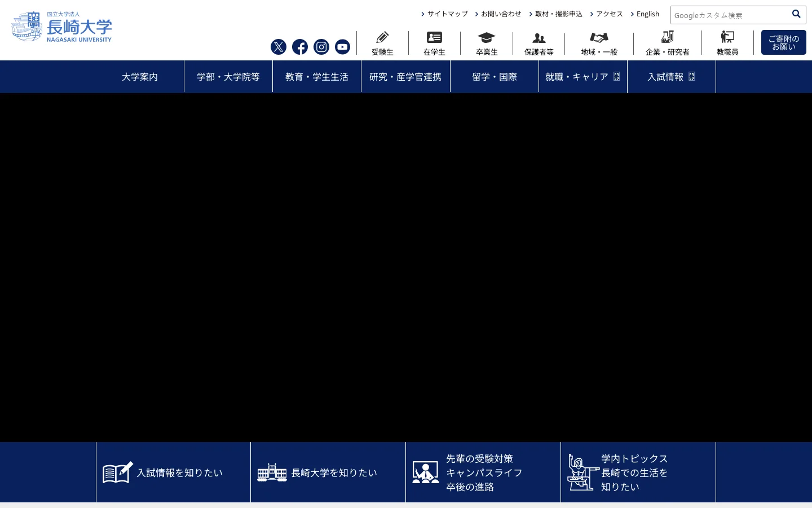812x508 pixels.
Task: Click the 教職員 teacher icon
Action: click(x=727, y=37)
